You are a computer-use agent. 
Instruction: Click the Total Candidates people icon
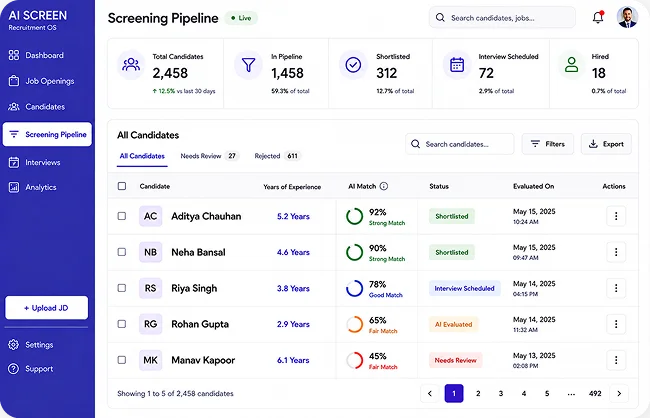point(131,65)
